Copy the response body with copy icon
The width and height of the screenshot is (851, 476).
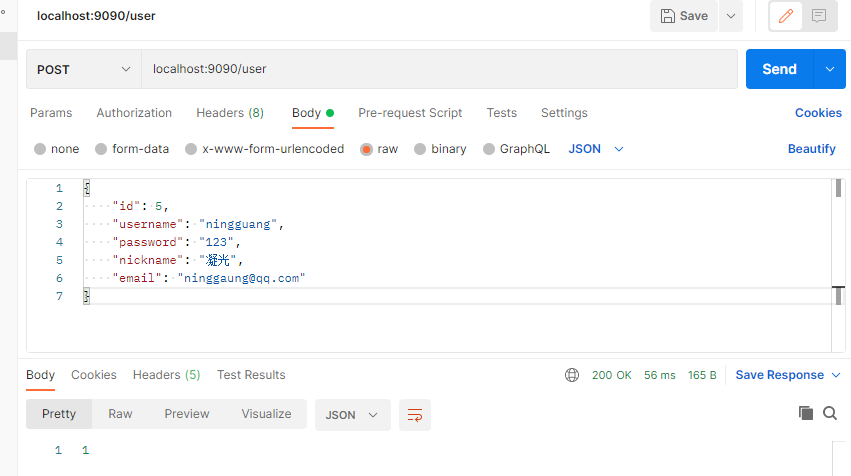coord(806,413)
